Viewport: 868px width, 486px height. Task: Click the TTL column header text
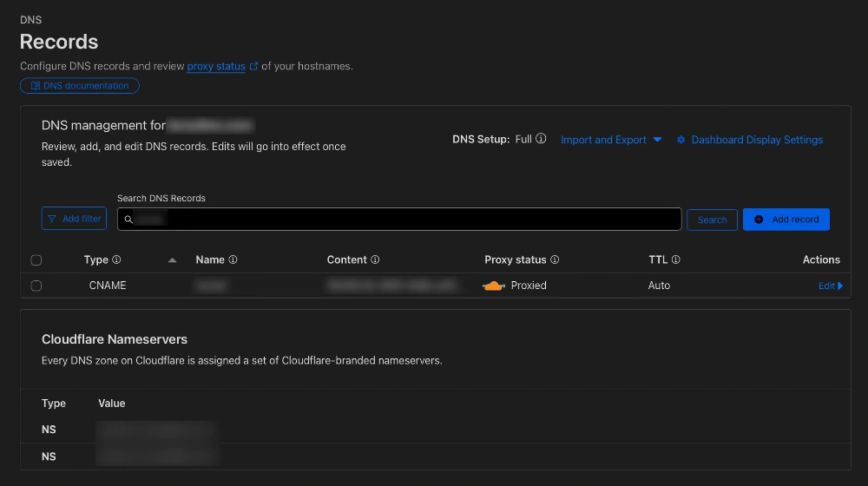(658, 259)
